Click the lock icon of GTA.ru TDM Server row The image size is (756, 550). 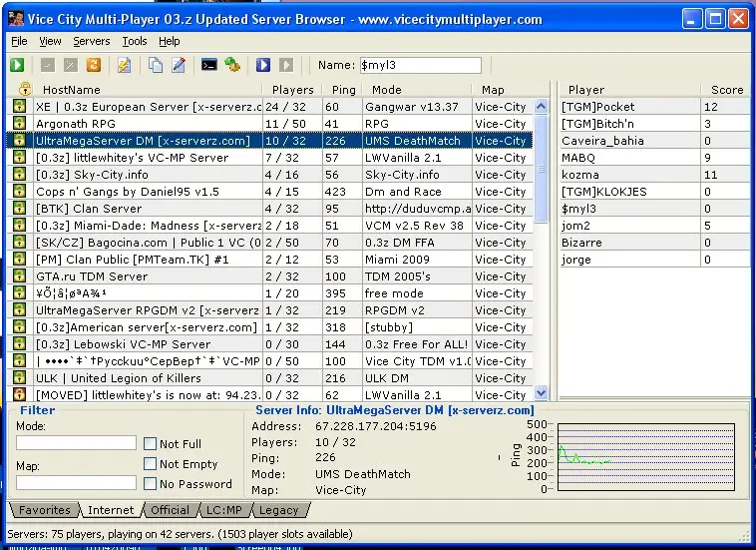pos(19,275)
